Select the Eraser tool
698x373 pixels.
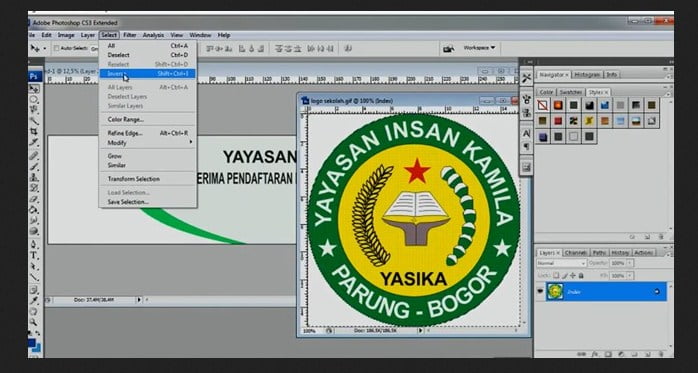(x=34, y=199)
